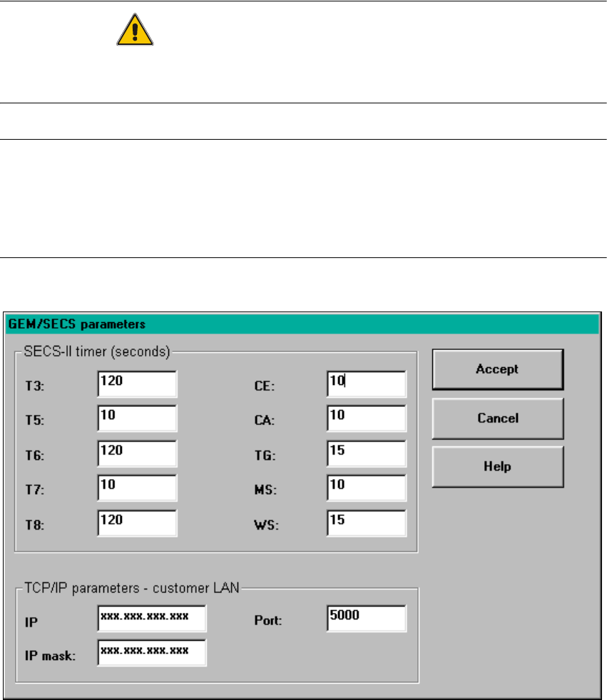Focus the MS timer field
This screenshot has height=700, width=607.
pyautogui.click(x=367, y=488)
